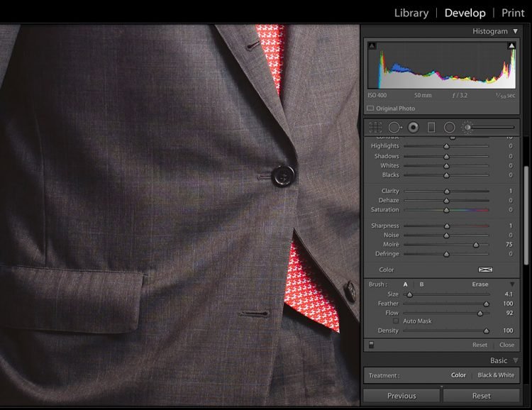Click the brush Size slider handle

[x=409, y=294]
